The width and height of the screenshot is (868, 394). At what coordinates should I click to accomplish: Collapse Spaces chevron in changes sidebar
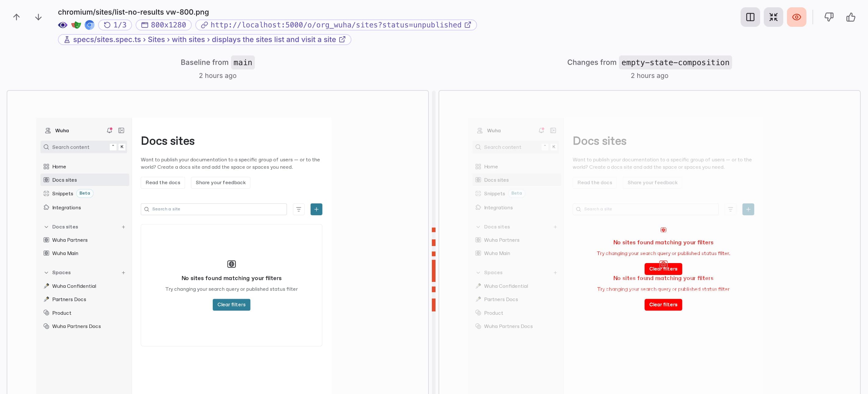[x=478, y=273]
